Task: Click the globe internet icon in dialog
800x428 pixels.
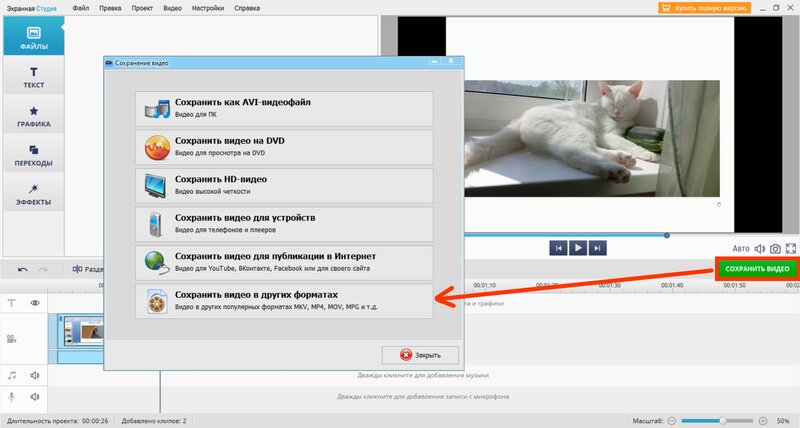Action: point(157,263)
